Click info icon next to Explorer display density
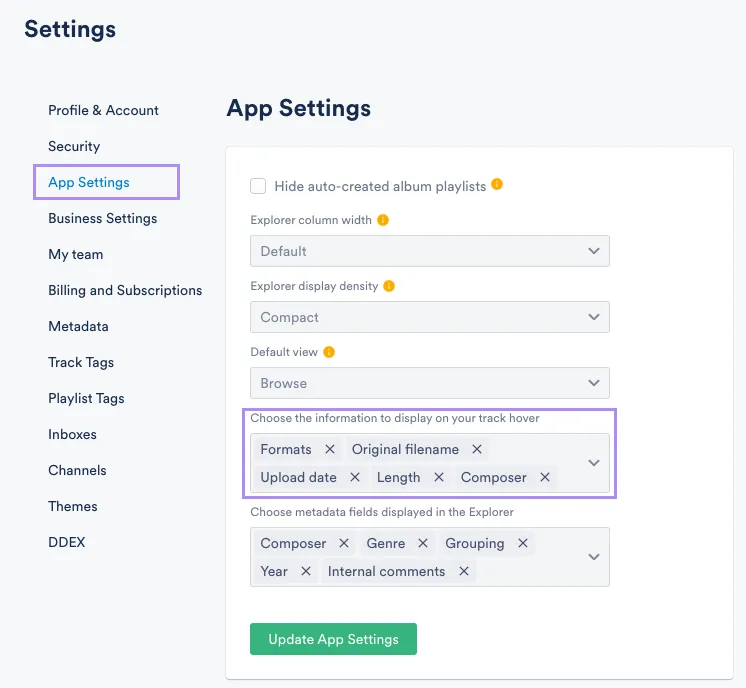Image resolution: width=746 pixels, height=688 pixels. coord(389,286)
